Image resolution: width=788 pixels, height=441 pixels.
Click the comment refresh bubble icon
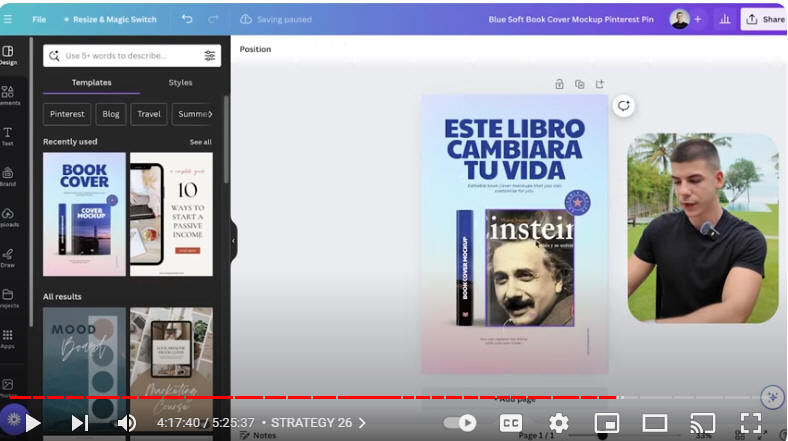(x=624, y=106)
